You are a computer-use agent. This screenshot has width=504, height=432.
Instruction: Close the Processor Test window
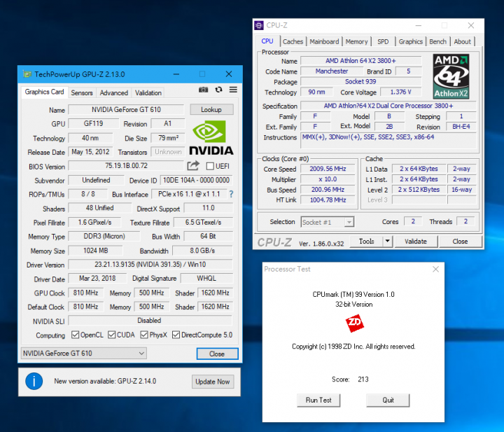click(435, 269)
